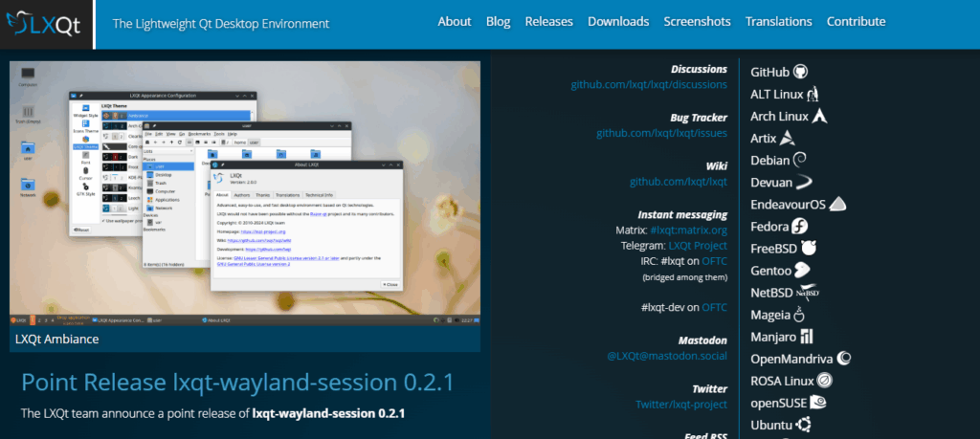Image resolution: width=980 pixels, height=439 pixels.
Task: Open the About page
Action: [x=455, y=21]
